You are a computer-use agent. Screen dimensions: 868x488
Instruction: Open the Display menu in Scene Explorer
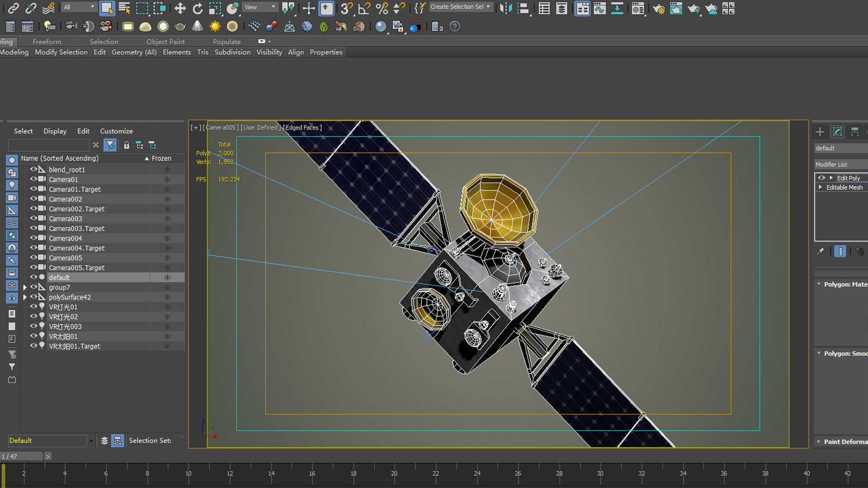tap(55, 131)
